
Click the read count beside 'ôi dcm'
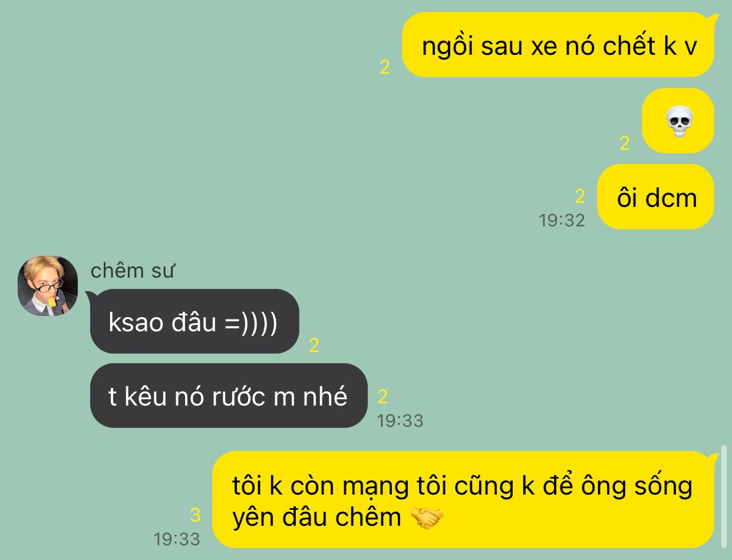point(580,196)
